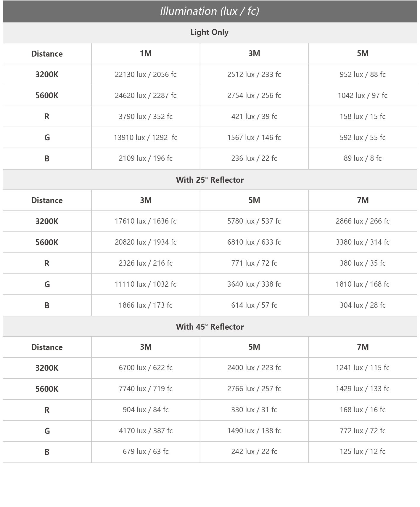Click the 24620 lux / 2287 fc value

(x=146, y=95)
